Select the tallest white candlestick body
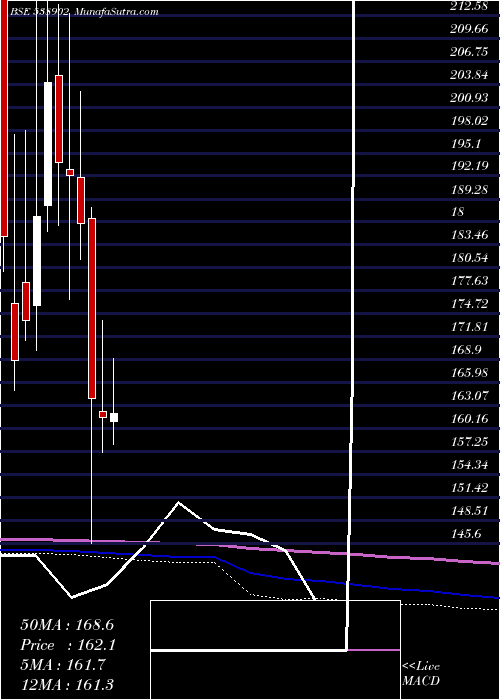 point(48,144)
